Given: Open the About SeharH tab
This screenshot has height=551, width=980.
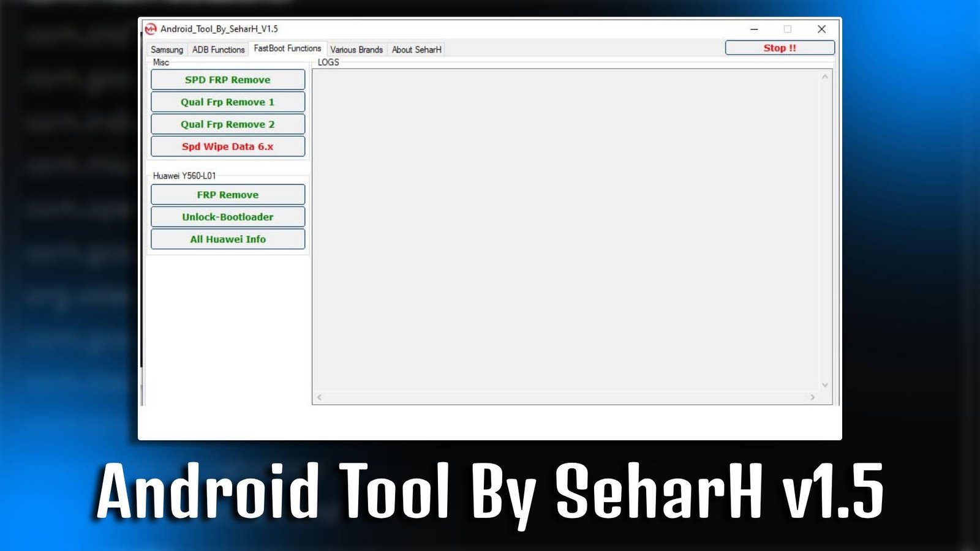Looking at the screenshot, I should pos(417,50).
